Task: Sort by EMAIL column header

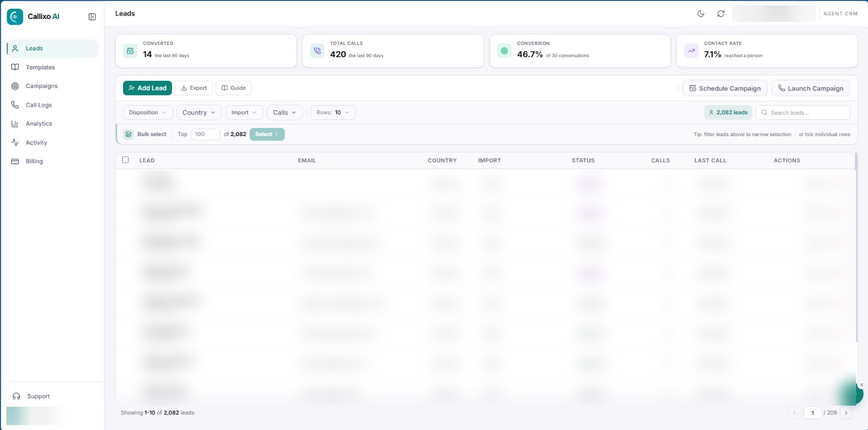Action: (x=307, y=161)
